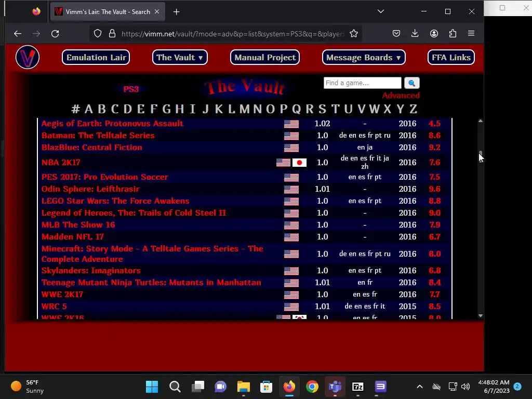Open Minecraft: Story Mode Complete Adventure

click(x=152, y=254)
